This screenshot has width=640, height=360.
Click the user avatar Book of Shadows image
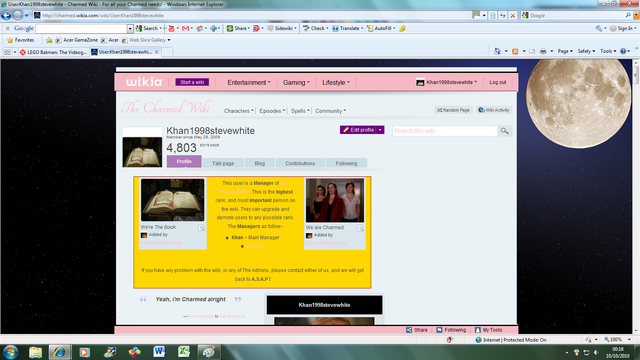point(142,152)
